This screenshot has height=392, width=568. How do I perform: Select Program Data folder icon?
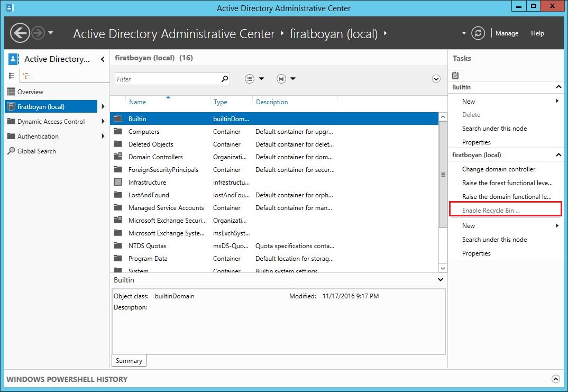118,258
